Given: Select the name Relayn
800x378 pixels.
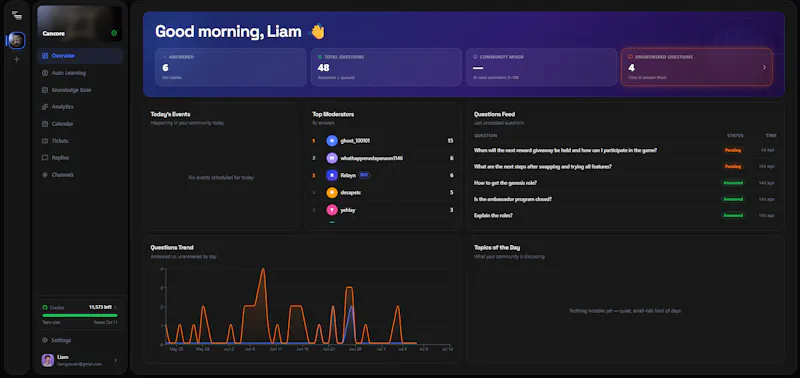Looking at the screenshot, I should [x=347, y=175].
